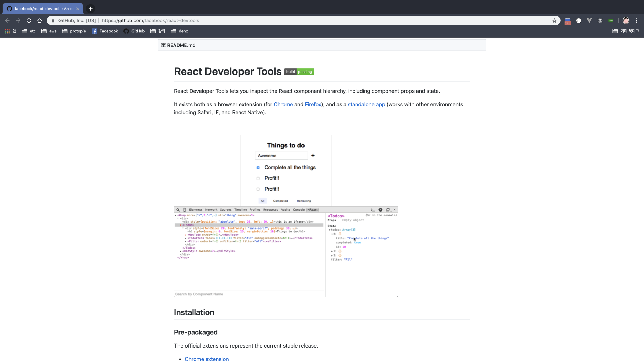The width and height of the screenshot is (644, 362).
Task: Click the build passing badge
Action: tap(299, 72)
